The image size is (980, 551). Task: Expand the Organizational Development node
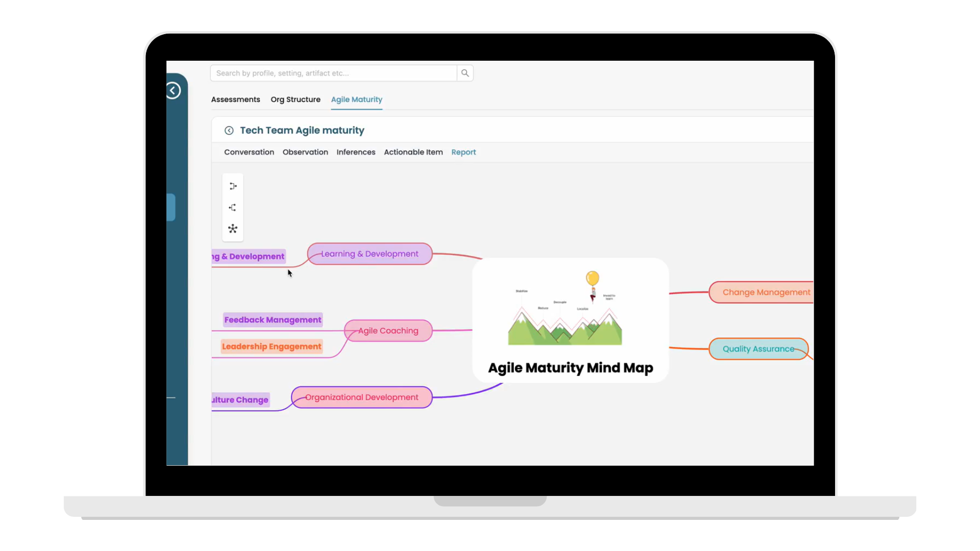tap(361, 397)
